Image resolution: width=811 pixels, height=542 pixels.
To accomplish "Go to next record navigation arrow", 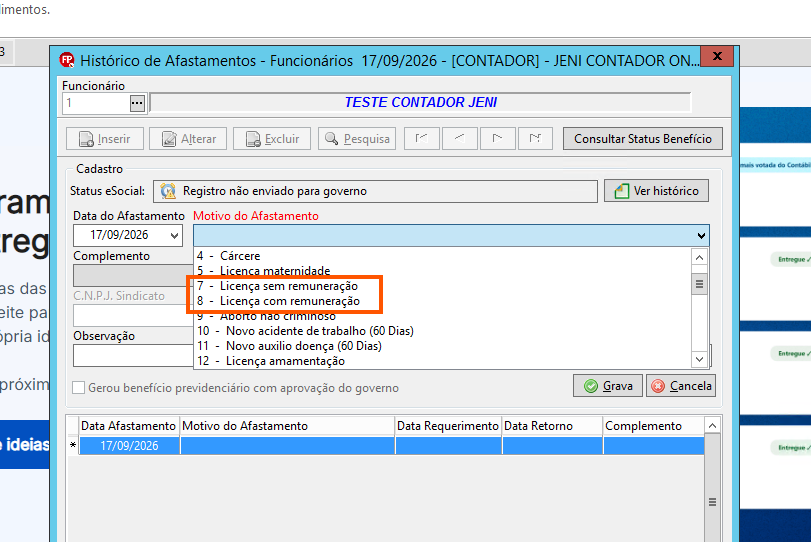I will click(x=498, y=138).
